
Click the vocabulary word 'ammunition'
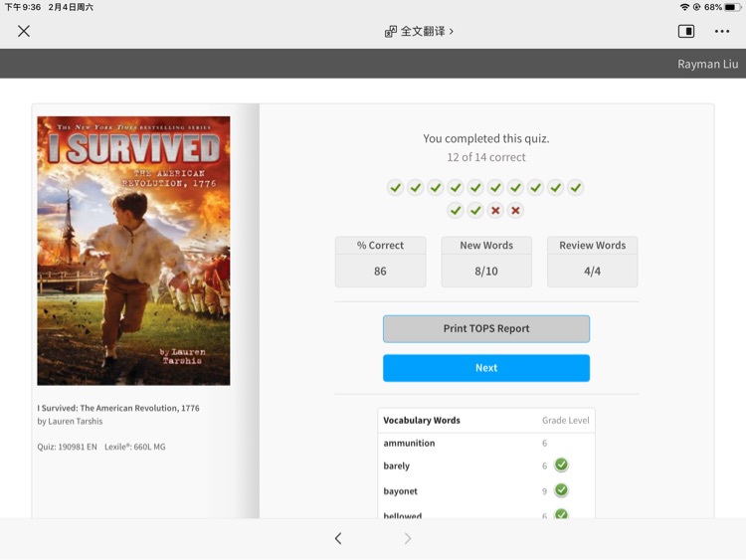coord(409,443)
